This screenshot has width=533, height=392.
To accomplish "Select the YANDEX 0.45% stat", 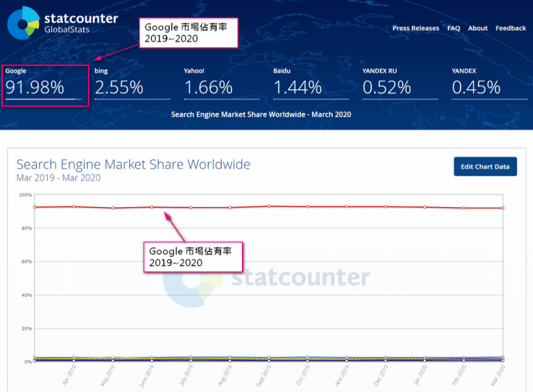I will [489, 84].
